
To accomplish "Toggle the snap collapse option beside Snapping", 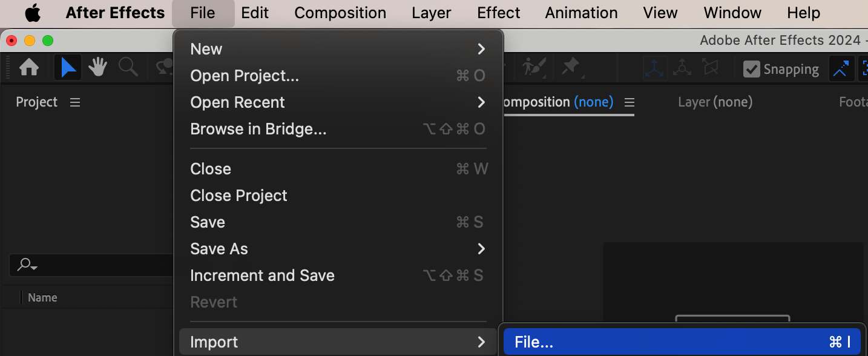I will [840, 69].
